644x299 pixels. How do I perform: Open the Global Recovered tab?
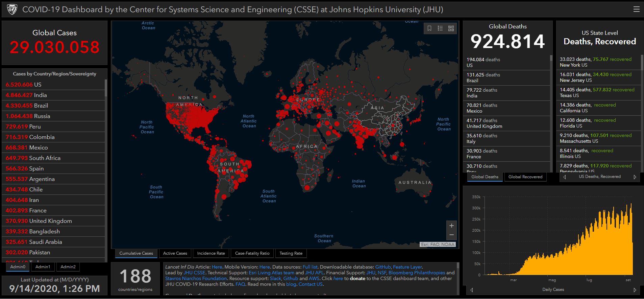(525, 177)
